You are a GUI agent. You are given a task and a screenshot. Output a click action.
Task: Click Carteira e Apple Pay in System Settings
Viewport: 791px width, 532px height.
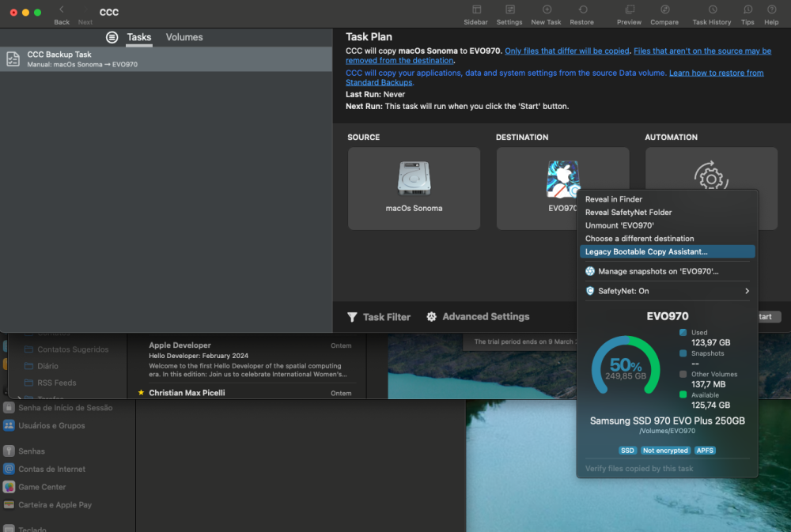click(55, 505)
